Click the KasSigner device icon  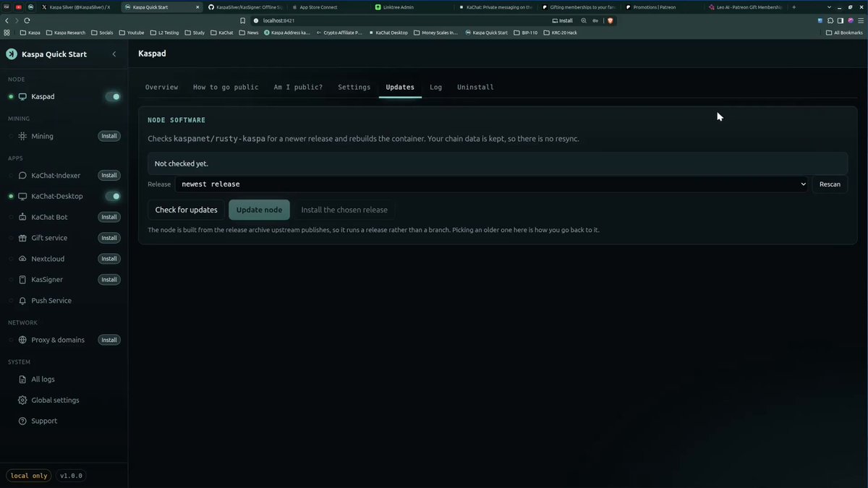click(x=22, y=280)
